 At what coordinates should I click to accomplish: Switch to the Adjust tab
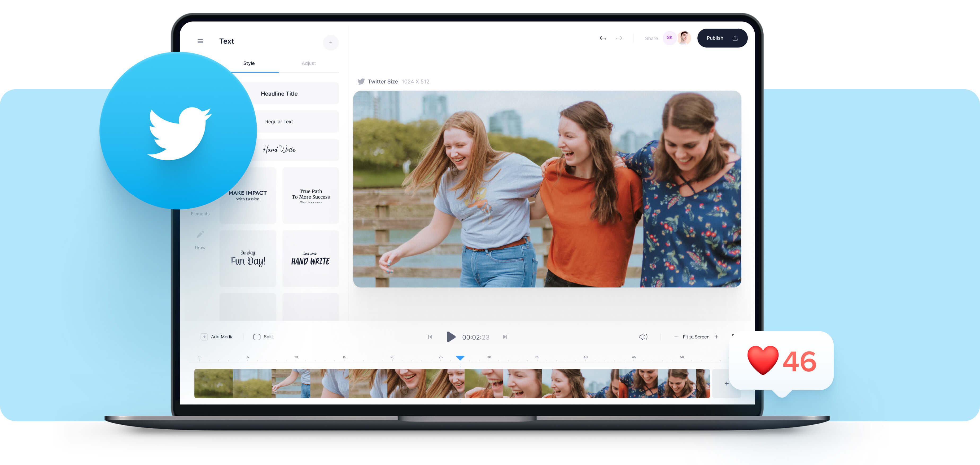click(x=309, y=63)
